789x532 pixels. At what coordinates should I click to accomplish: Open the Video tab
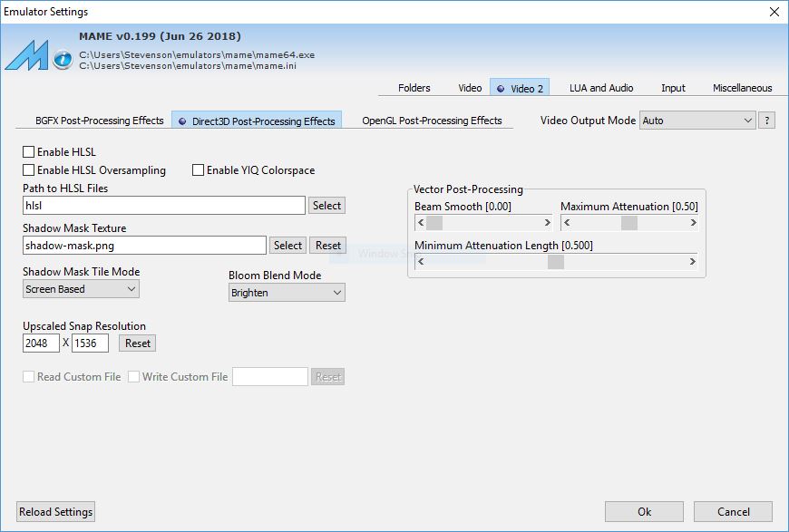tap(470, 88)
